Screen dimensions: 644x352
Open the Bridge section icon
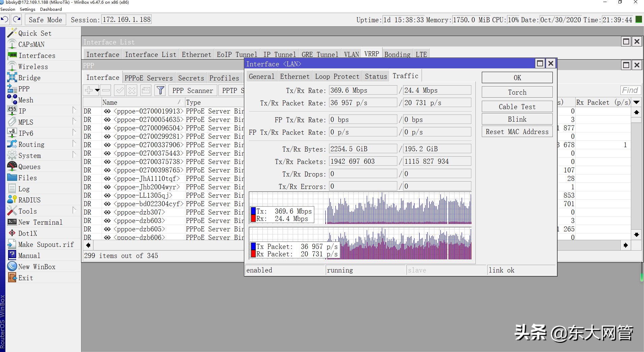pyautogui.click(x=12, y=77)
